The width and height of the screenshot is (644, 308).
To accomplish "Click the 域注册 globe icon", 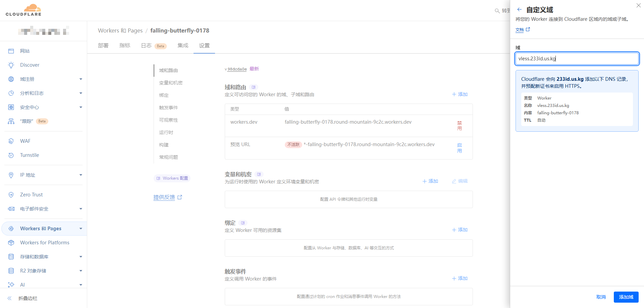I will click(x=11, y=79).
